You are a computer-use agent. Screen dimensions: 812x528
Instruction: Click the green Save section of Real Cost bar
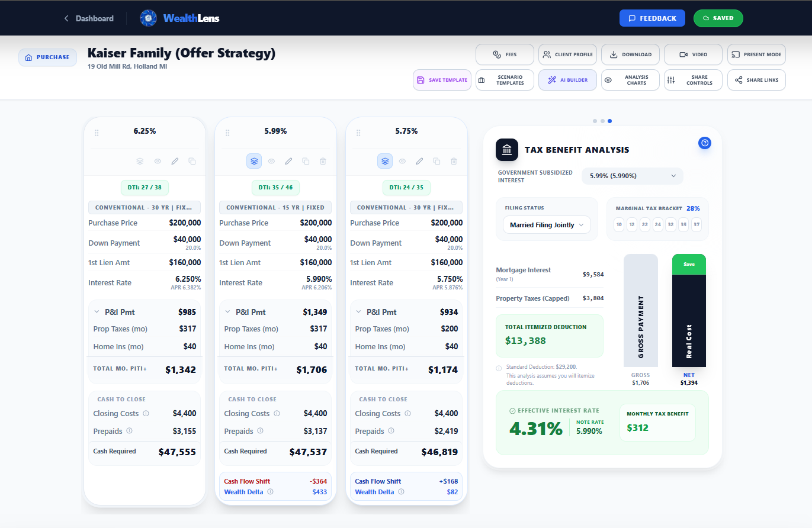tap(689, 264)
